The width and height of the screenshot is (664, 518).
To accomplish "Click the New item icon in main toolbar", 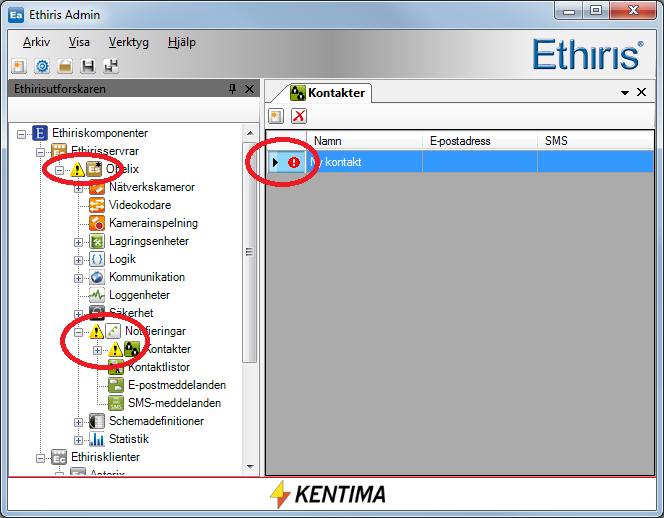I will pyautogui.click(x=19, y=66).
